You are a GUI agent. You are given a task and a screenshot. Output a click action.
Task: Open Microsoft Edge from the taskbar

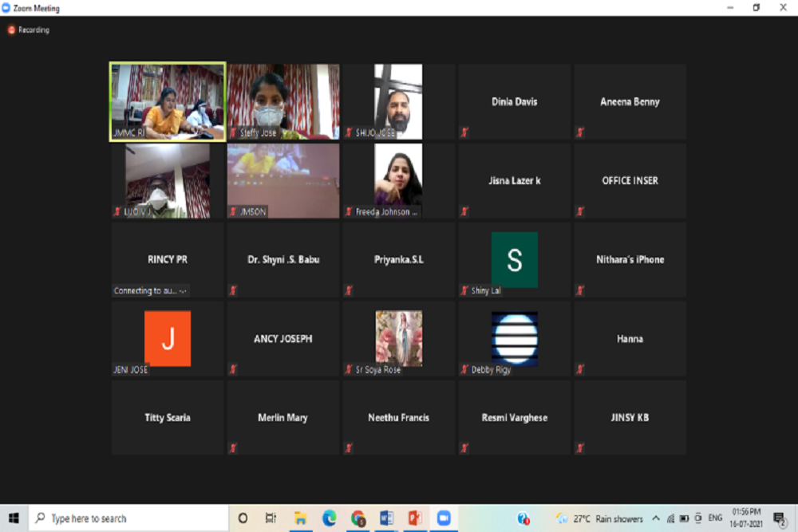coord(330,518)
